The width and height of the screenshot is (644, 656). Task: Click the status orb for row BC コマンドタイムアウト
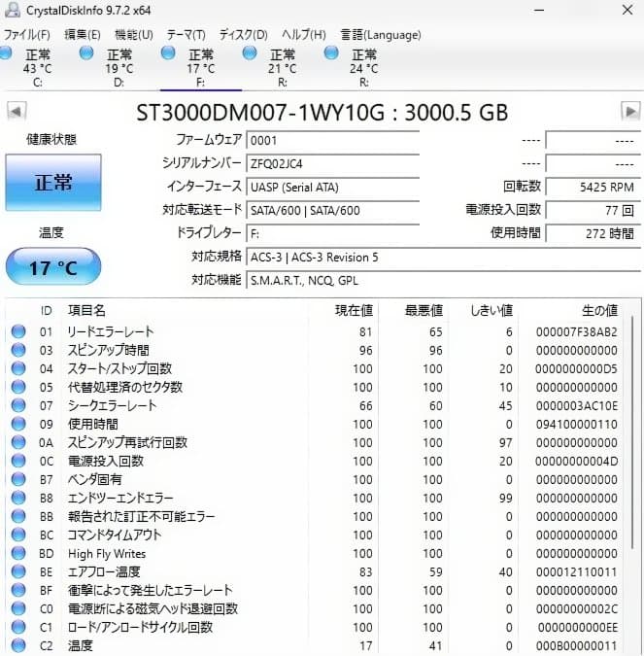18,535
